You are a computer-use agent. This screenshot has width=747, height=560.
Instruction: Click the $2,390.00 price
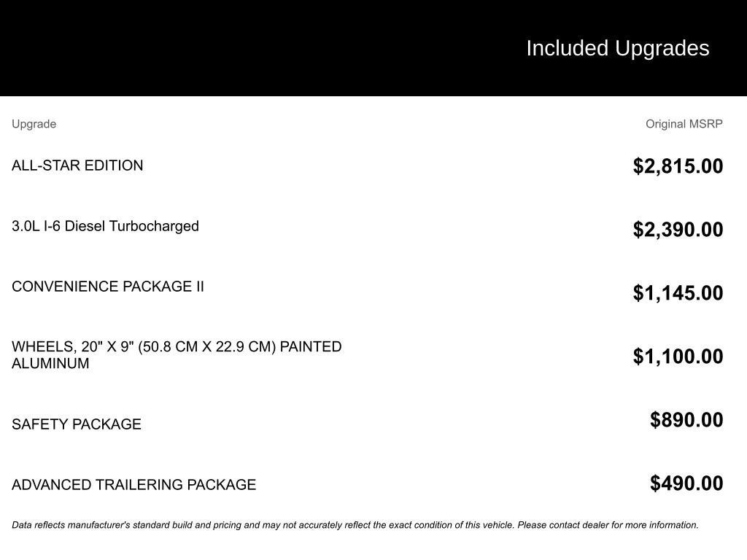[x=678, y=230]
